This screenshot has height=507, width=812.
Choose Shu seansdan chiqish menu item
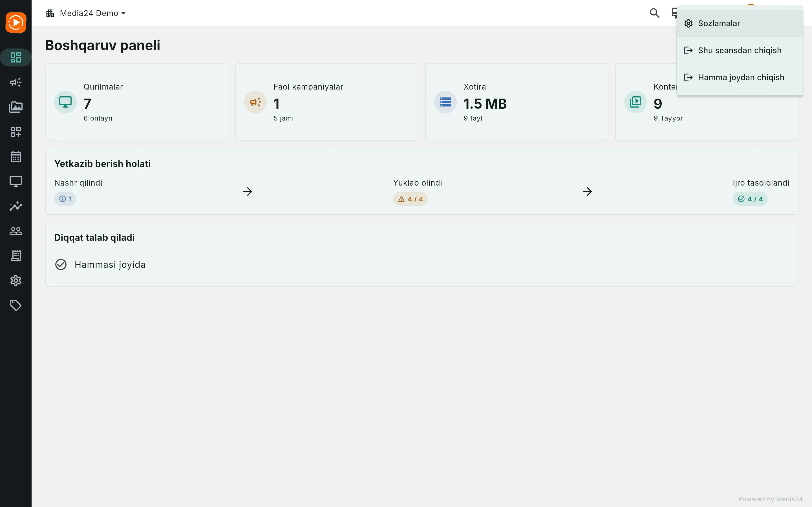point(740,50)
